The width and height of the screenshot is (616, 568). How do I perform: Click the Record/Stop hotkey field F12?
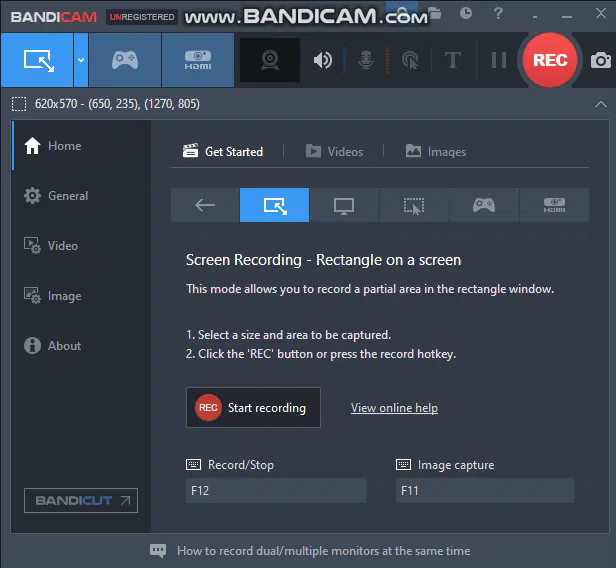[276, 491]
